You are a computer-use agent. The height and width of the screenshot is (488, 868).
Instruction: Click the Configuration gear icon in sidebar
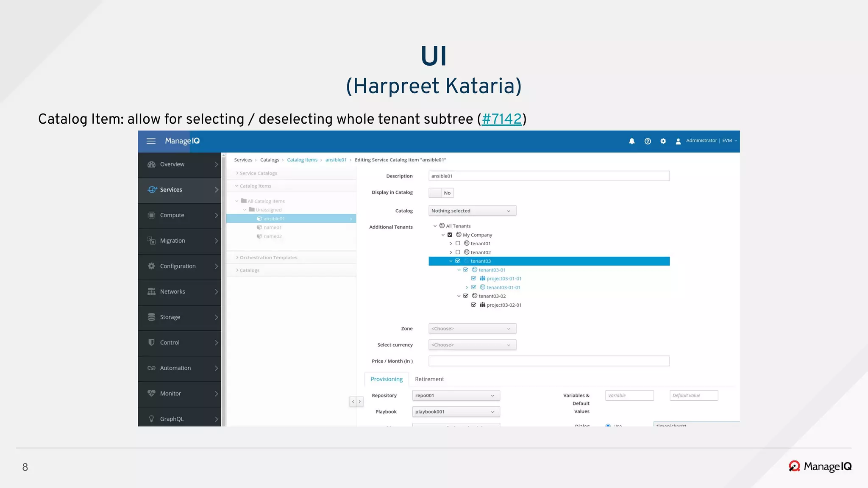tap(151, 266)
